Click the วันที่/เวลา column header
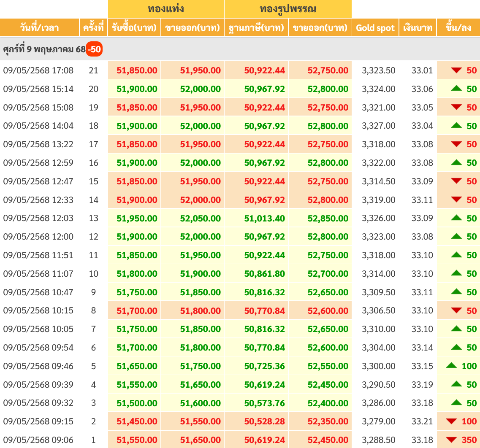 pos(40,27)
